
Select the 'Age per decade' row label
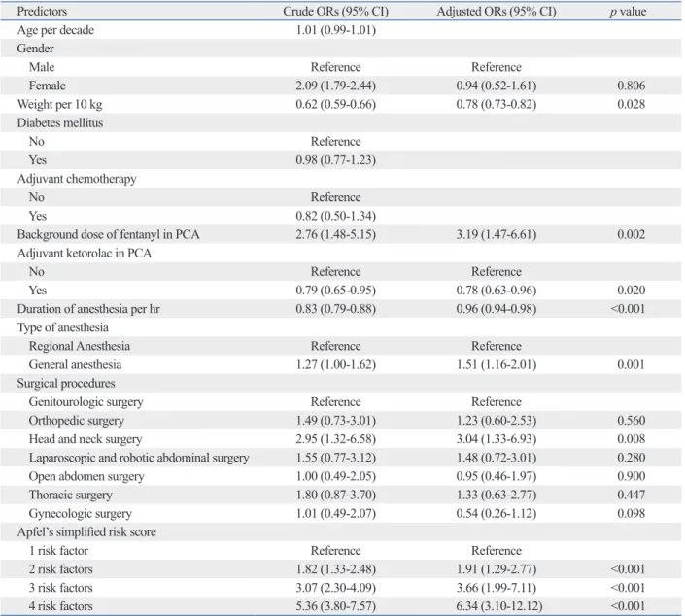coord(55,30)
